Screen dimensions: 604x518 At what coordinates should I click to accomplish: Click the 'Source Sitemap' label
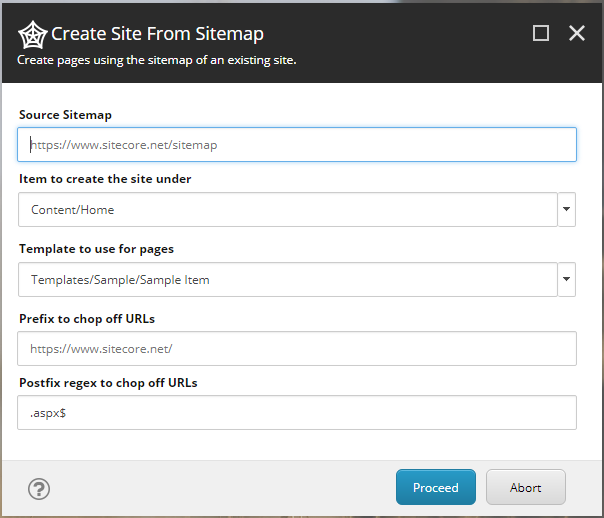pyautogui.click(x=65, y=116)
